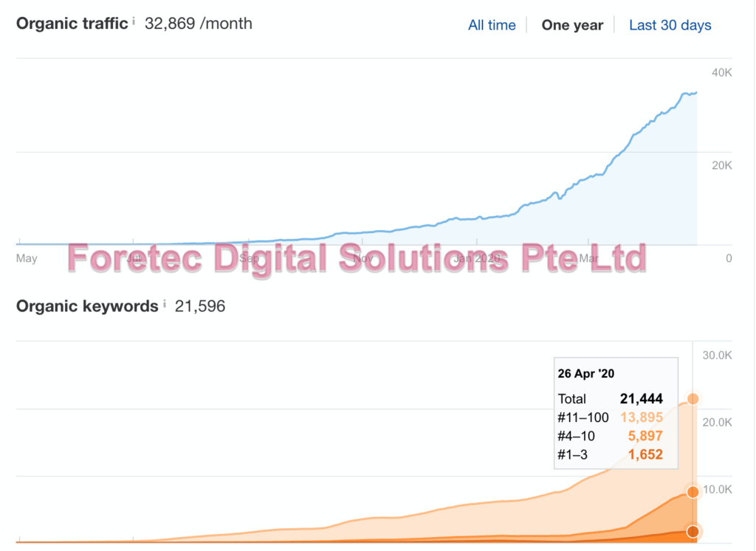Click the middle orange marker on the keywords chart
The image size is (756, 551).
coord(693,492)
